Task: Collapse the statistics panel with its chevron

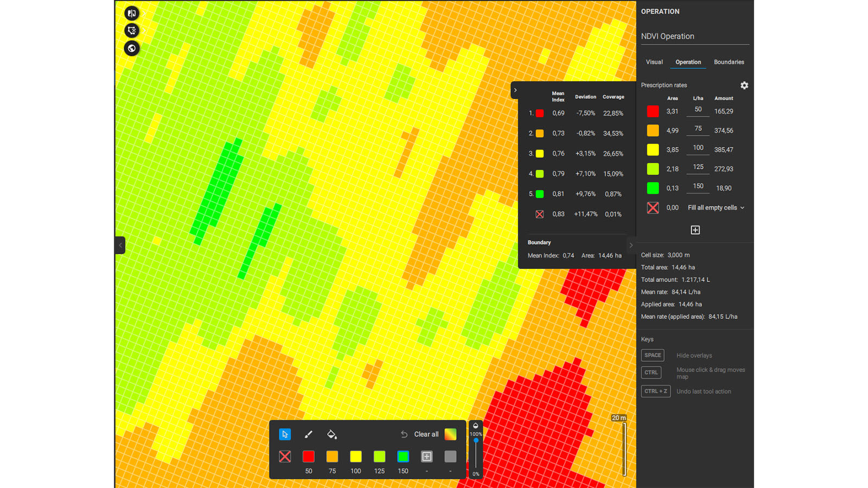Action: [x=515, y=91]
